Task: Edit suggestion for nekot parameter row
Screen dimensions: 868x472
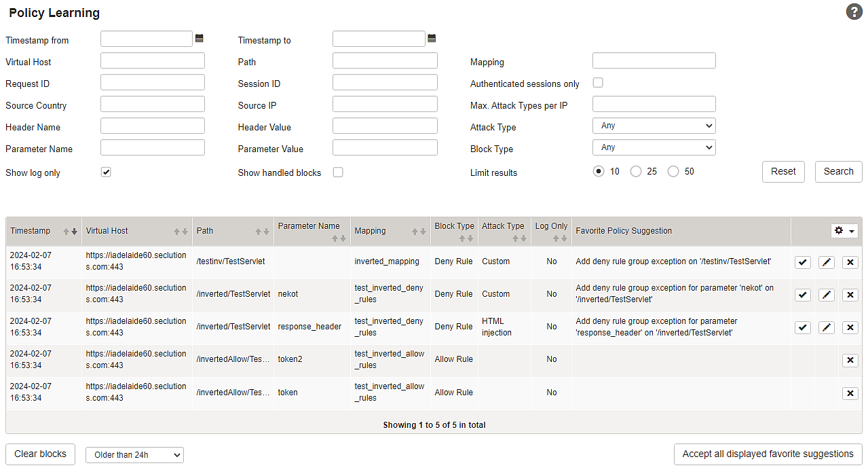Action: (x=827, y=295)
